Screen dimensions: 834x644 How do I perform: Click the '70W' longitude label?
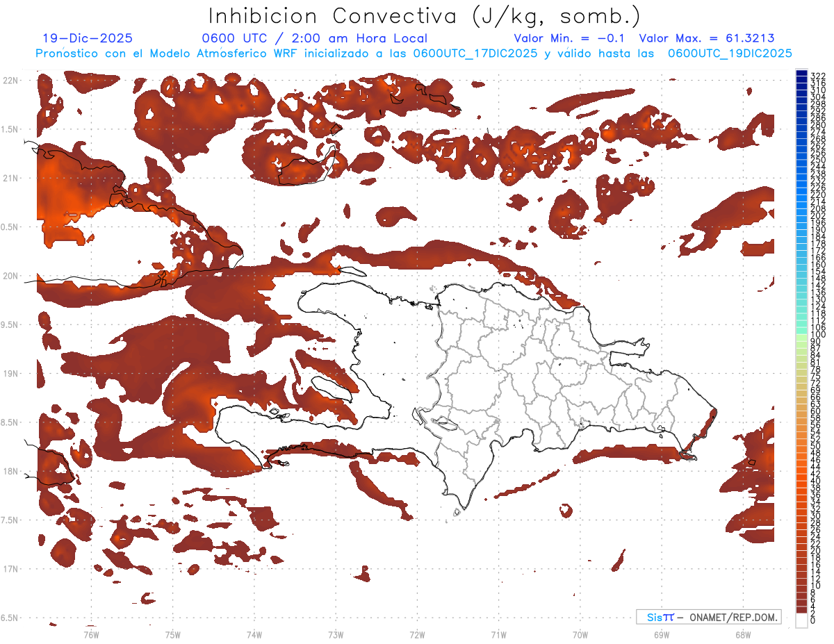(x=580, y=635)
